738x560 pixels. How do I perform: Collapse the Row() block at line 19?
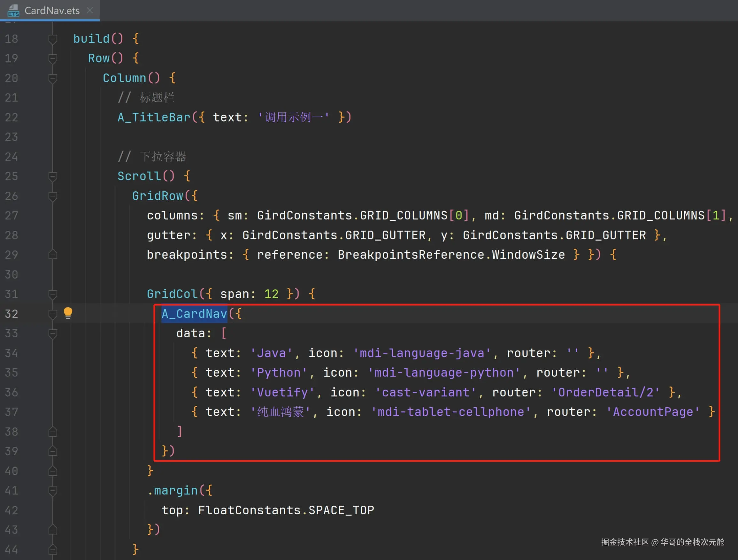coord(53,59)
